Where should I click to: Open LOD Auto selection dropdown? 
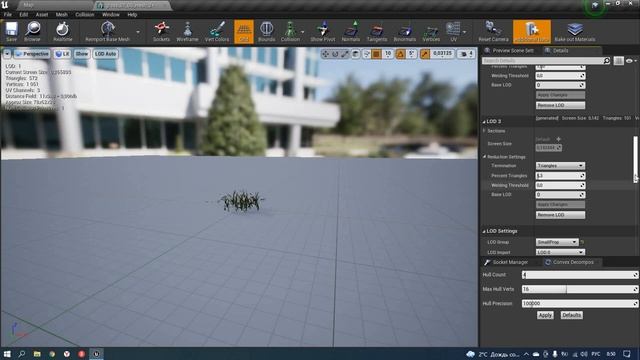(105, 54)
